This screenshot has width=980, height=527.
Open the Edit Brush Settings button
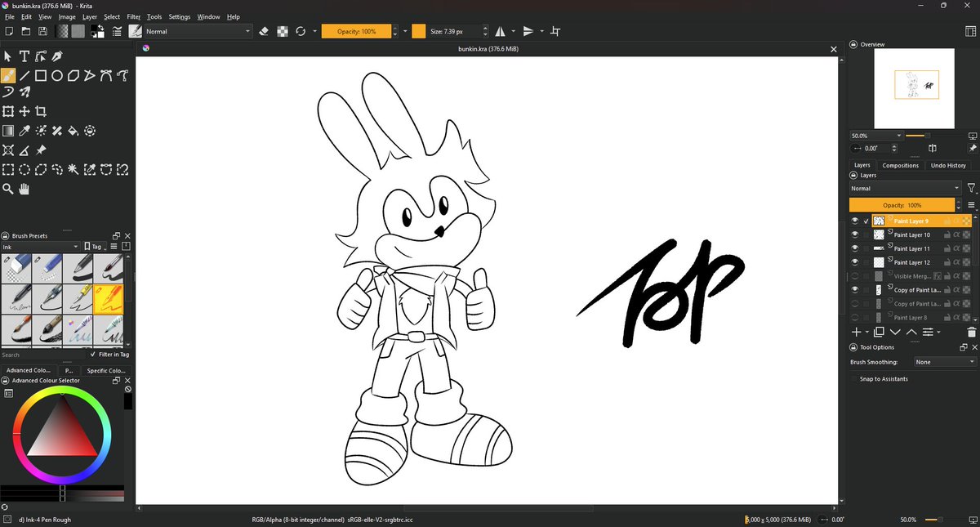point(118,31)
